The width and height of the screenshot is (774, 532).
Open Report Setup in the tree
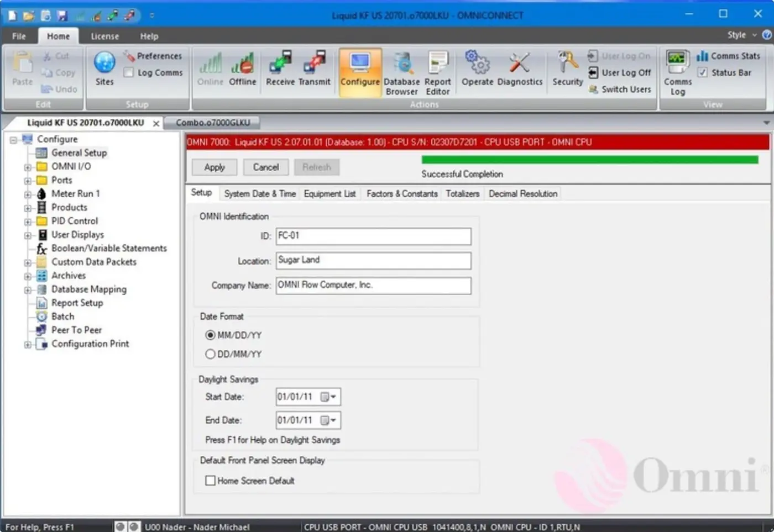[77, 303]
